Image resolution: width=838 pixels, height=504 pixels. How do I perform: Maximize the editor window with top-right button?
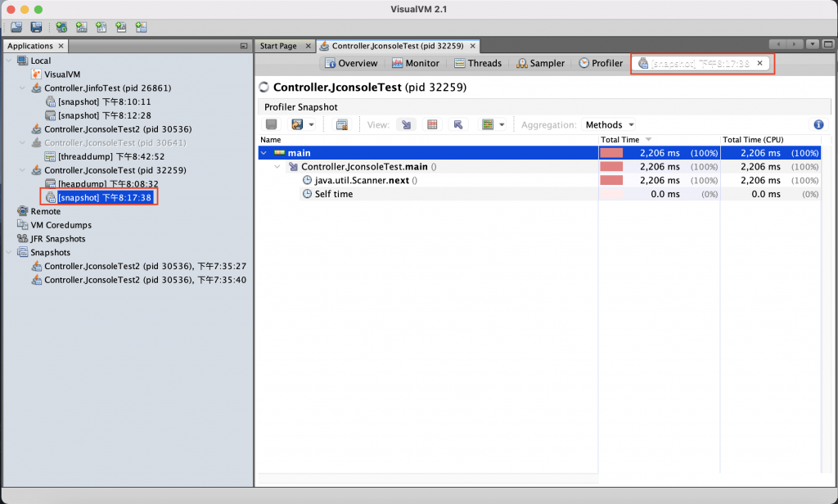click(828, 44)
